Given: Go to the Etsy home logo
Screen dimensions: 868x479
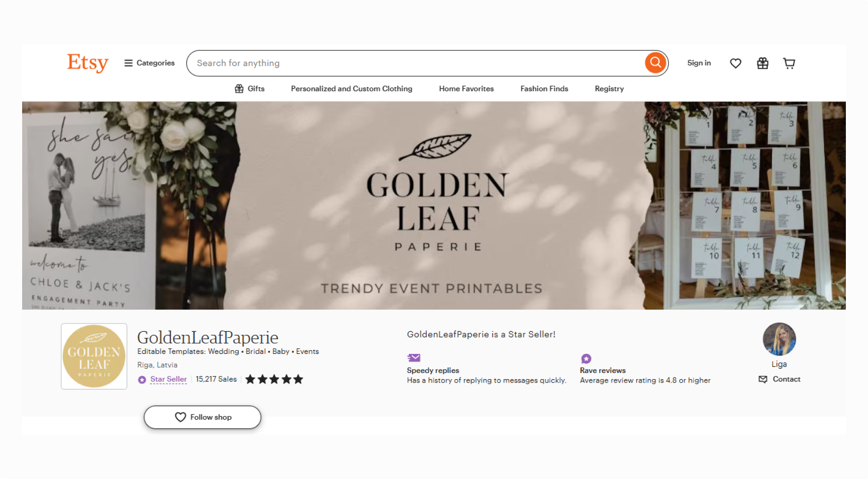Looking at the screenshot, I should tap(88, 63).
